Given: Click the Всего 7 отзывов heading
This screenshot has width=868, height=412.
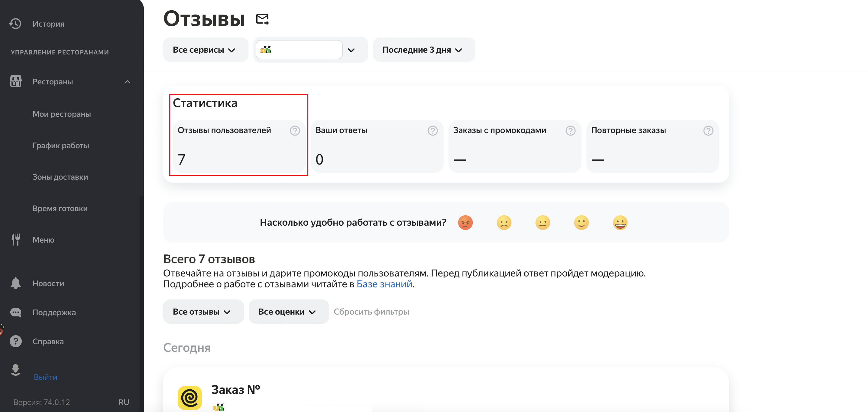Looking at the screenshot, I should (209, 259).
